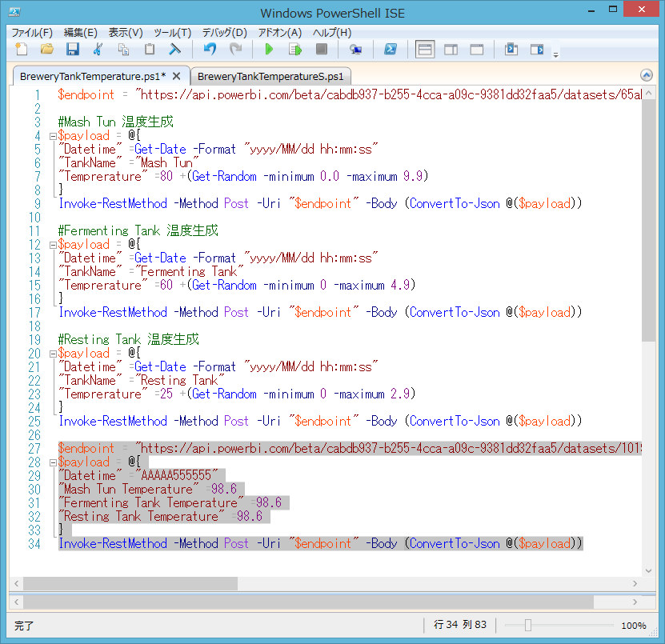This screenshot has height=644, width=665.
Task: Show the command window icon
Action: point(511,49)
